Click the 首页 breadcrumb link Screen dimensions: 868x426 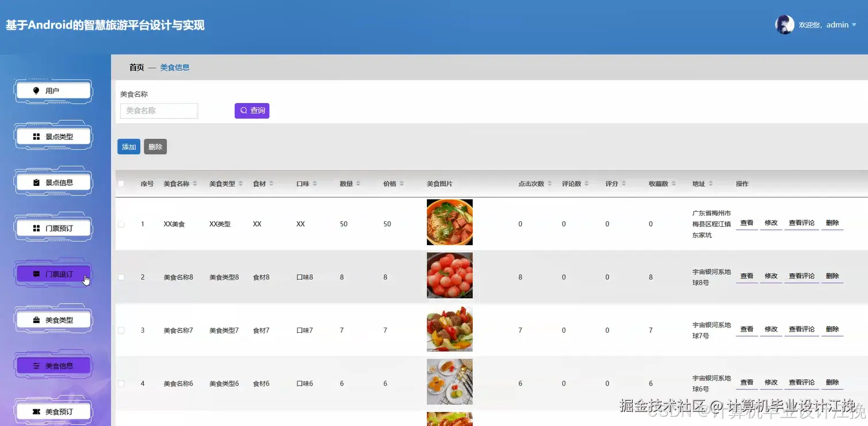(137, 67)
